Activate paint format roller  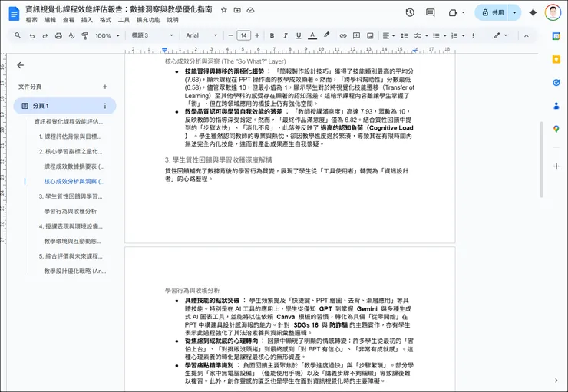pos(84,35)
